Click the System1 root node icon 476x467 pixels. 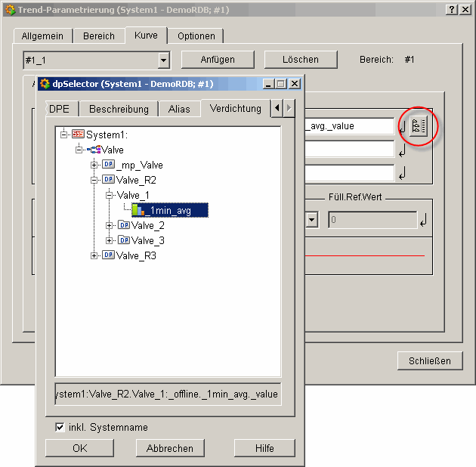pos(78,135)
